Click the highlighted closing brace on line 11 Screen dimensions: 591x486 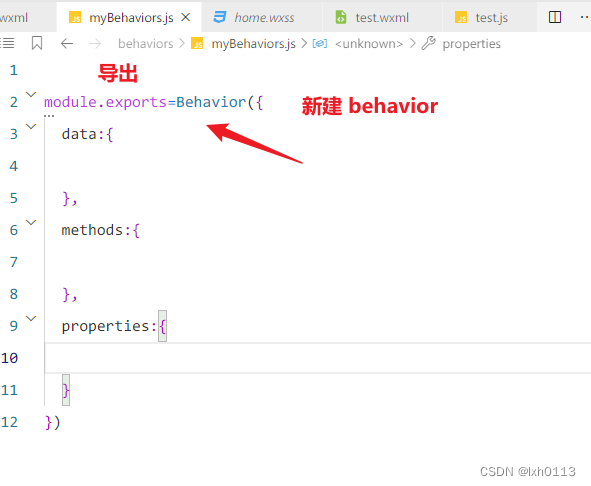point(66,390)
